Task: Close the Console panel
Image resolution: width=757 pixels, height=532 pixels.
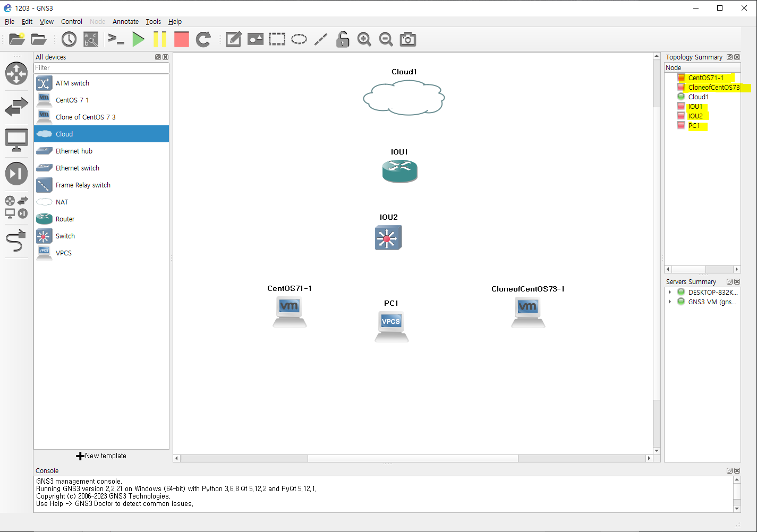Action: coord(737,470)
